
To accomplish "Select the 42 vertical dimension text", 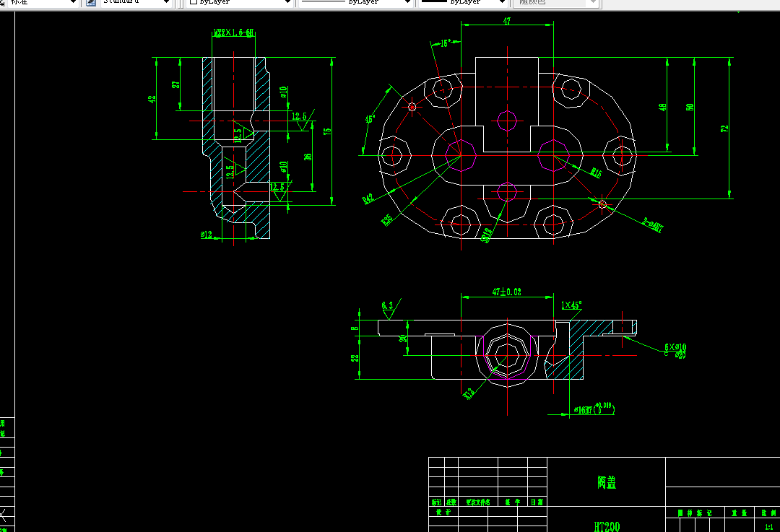I will click(152, 99).
